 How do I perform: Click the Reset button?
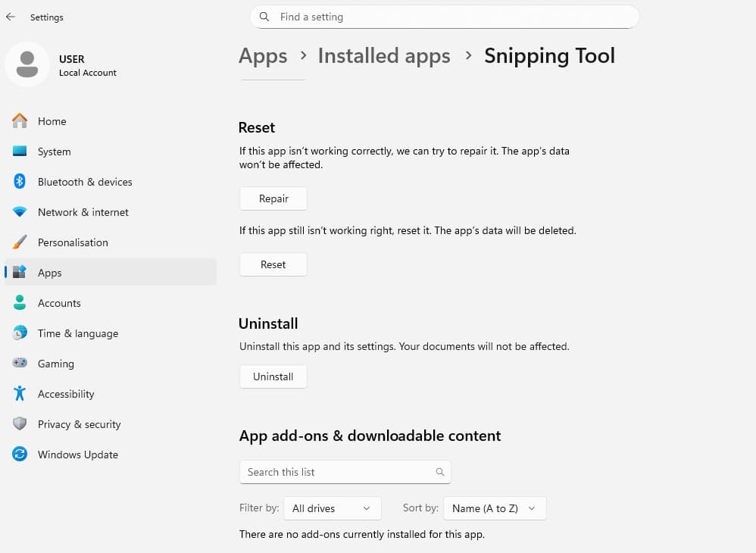pyautogui.click(x=273, y=264)
